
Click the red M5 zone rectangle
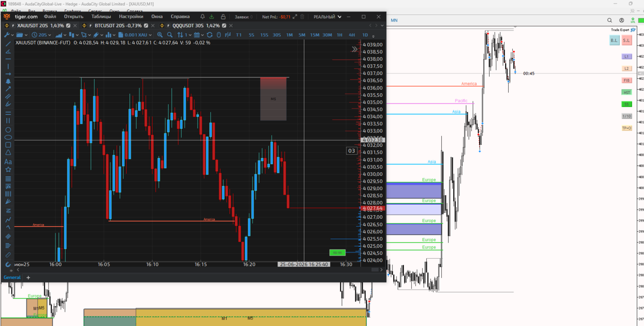273,99
